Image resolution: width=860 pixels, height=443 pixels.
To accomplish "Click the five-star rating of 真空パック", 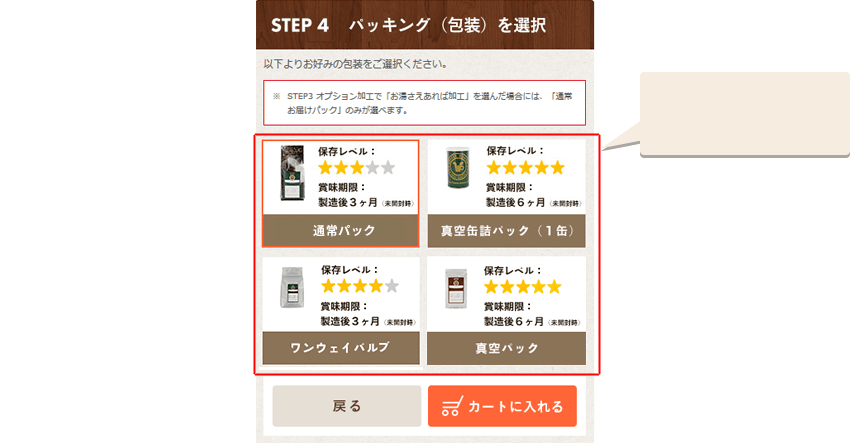I will pos(523,286).
